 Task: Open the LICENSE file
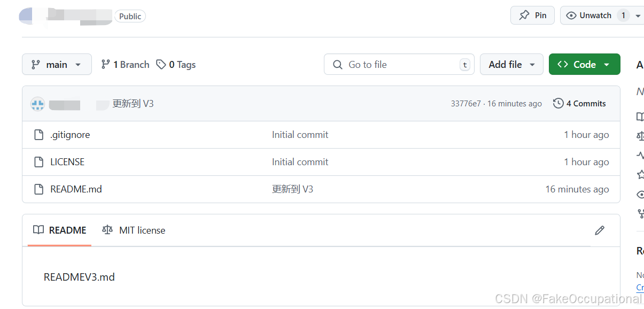tap(67, 162)
